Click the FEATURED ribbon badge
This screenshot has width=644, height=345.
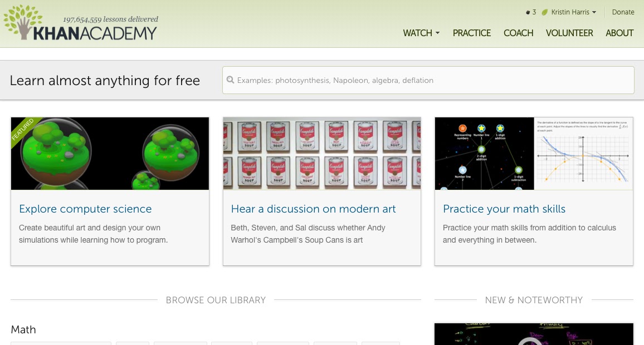[24, 129]
